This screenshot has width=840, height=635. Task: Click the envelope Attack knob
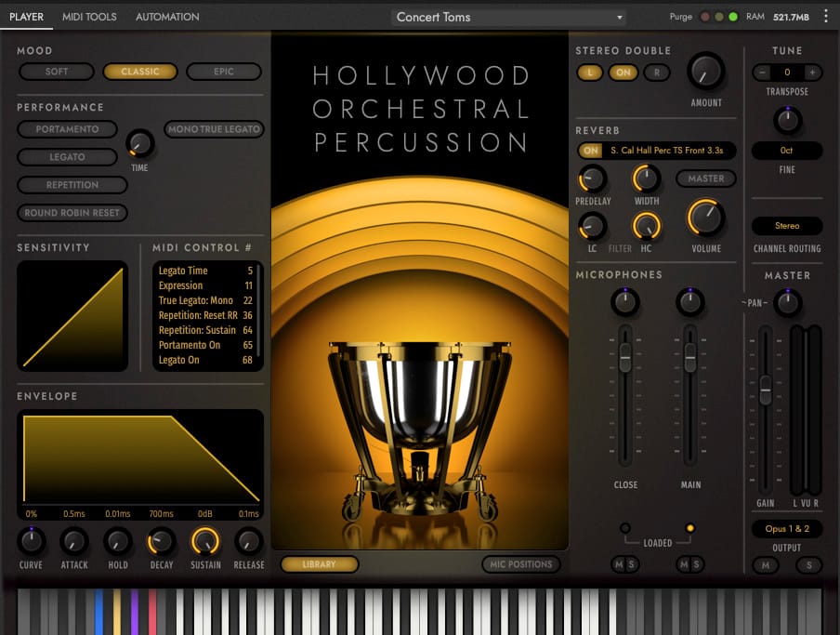(74, 541)
